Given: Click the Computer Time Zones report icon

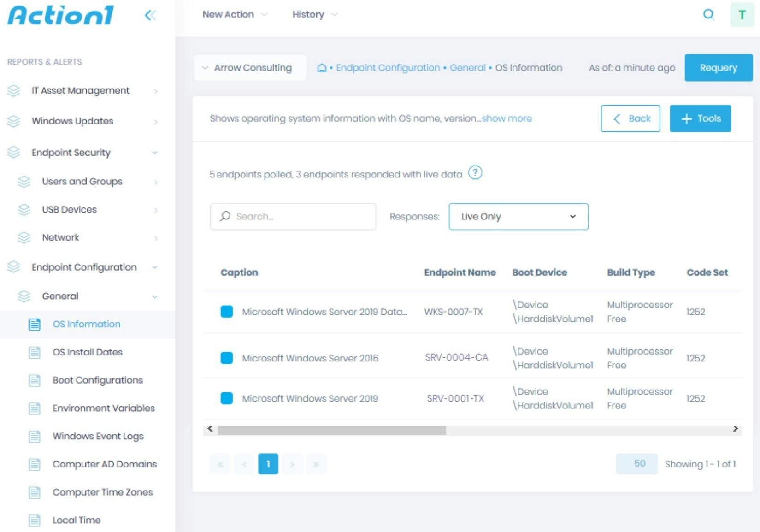Looking at the screenshot, I should pyautogui.click(x=35, y=493).
